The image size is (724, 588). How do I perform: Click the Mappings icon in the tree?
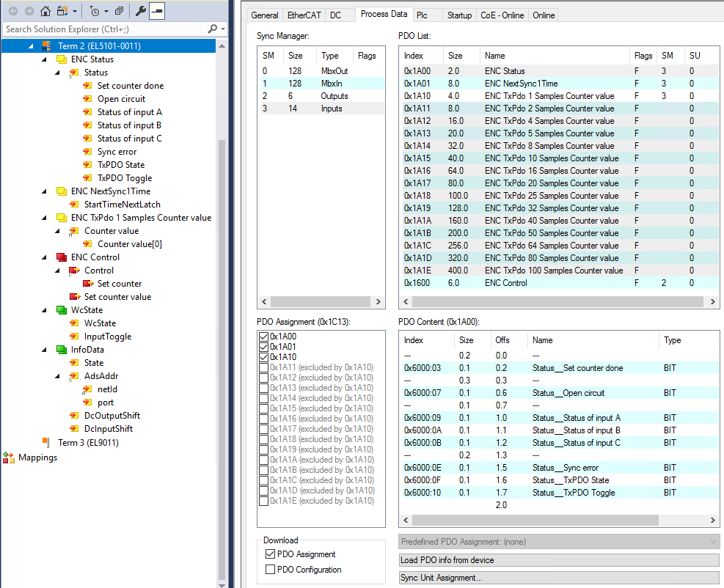tap(8, 457)
